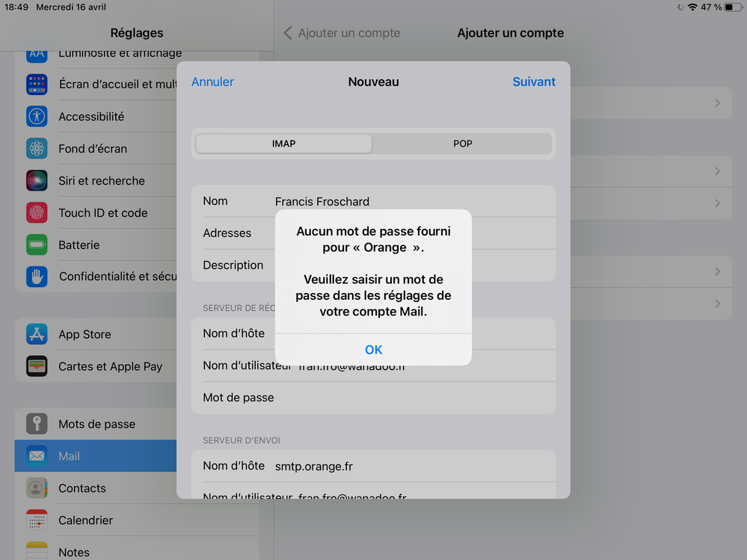Tap the Mot de passe input field

[411, 398]
